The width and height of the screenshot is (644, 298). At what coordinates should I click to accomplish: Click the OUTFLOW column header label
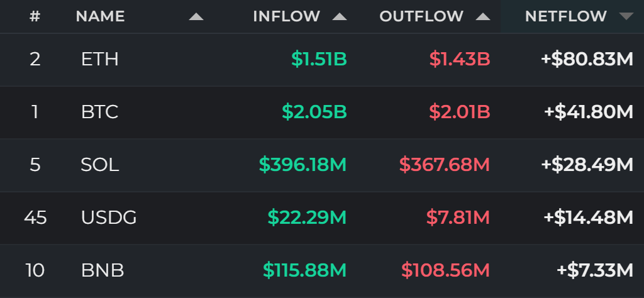point(421,16)
